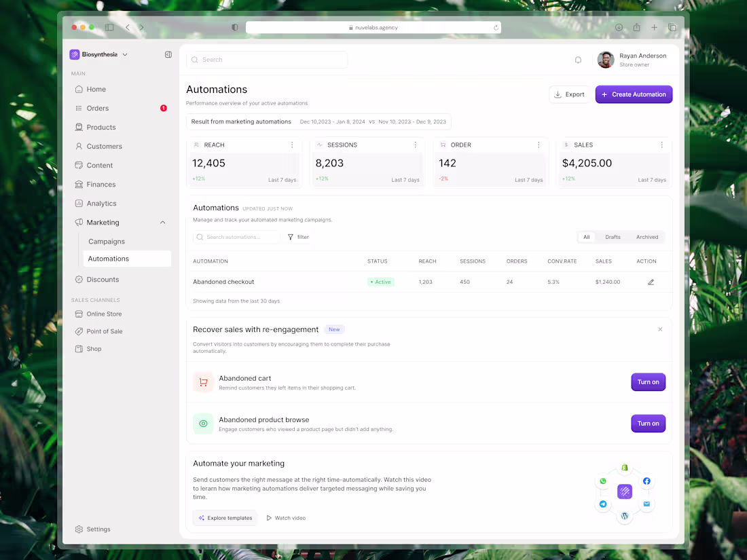This screenshot has width=747, height=560.
Task: Click the edit pencil for Abandoned checkout
Action: pos(651,282)
